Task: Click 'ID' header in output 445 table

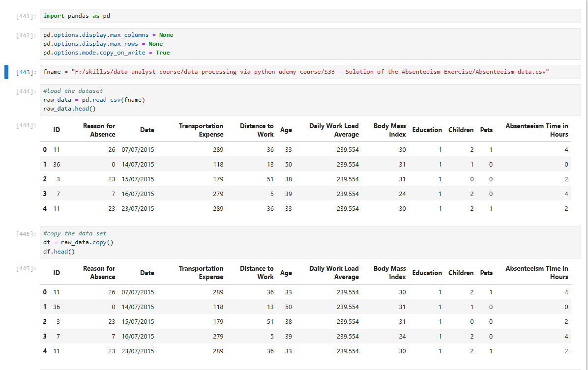Action: tap(56, 273)
